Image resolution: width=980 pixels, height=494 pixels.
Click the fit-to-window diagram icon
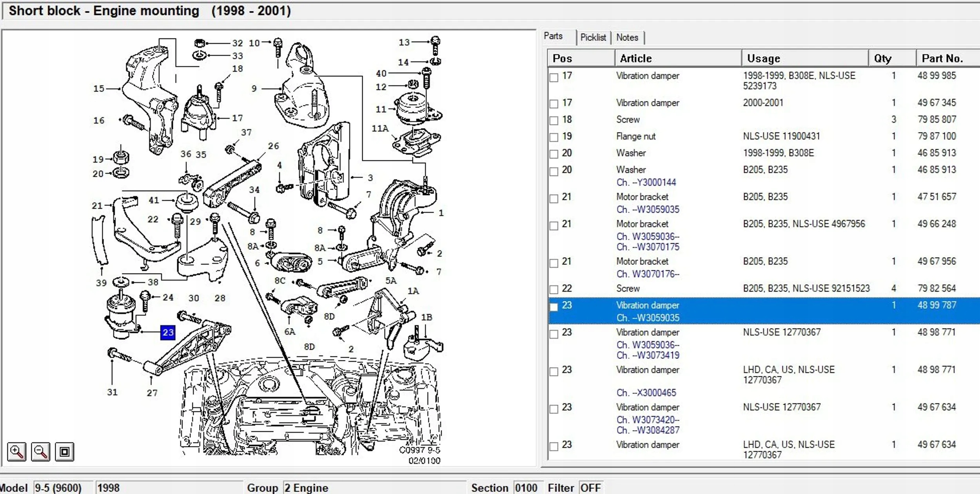[64, 452]
